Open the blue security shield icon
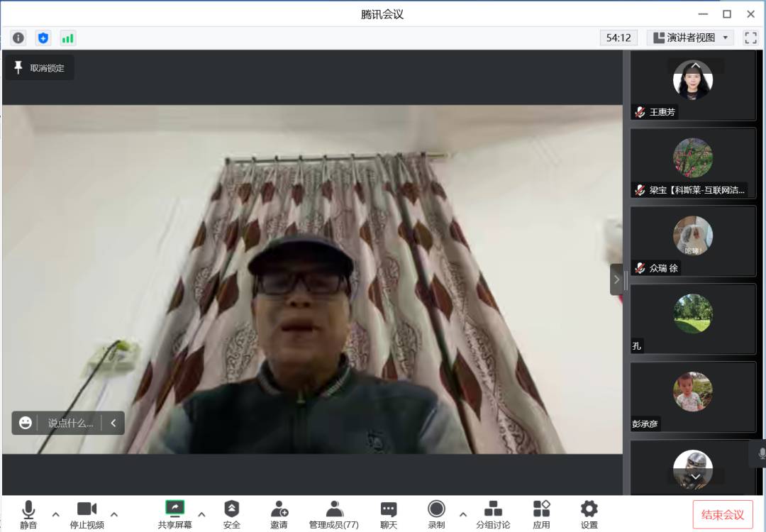 coord(43,38)
